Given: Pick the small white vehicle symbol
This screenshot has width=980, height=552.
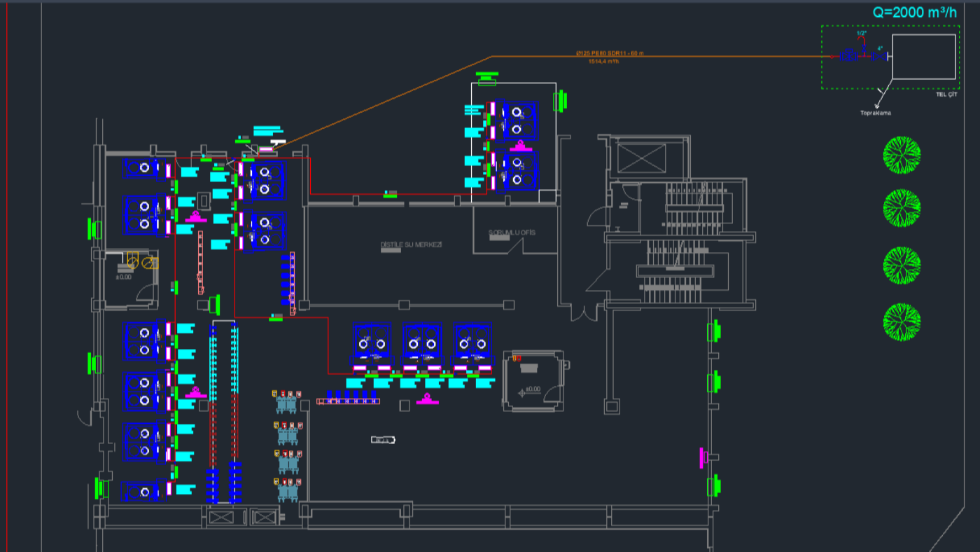Looking at the screenshot, I should (x=383, y=440).
